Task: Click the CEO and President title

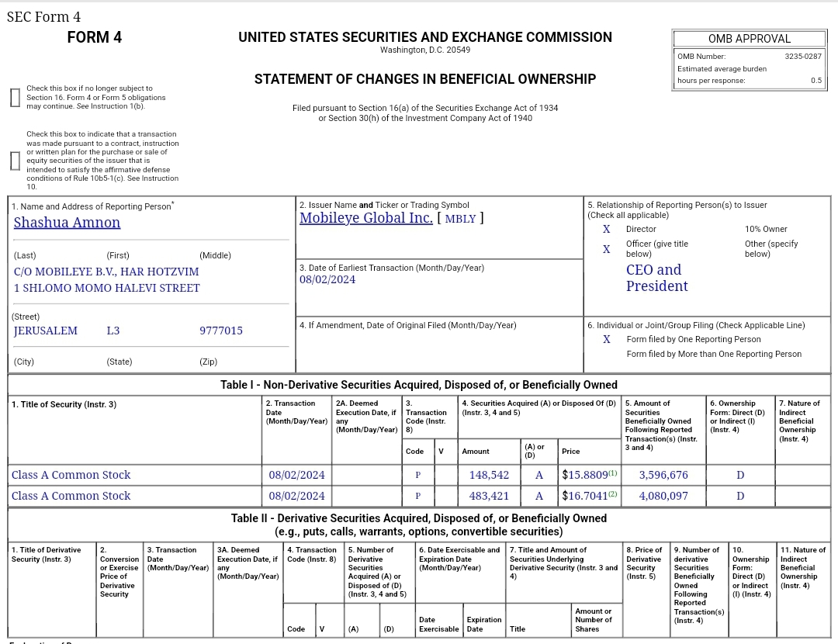Action: [x=657, y=278]
